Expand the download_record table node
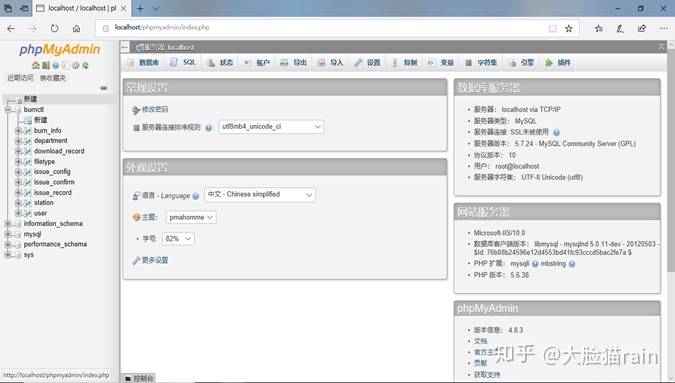 (x=18, y=151)
